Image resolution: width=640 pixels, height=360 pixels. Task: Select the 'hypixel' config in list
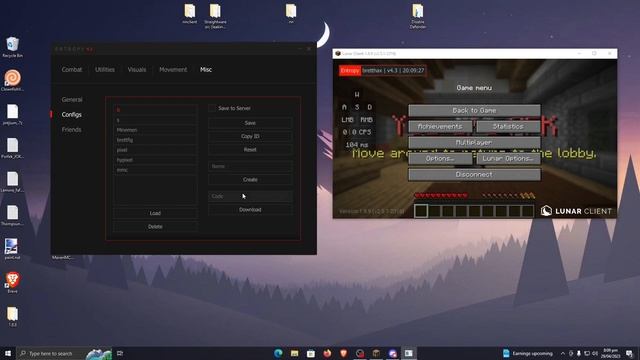[155, 160]
